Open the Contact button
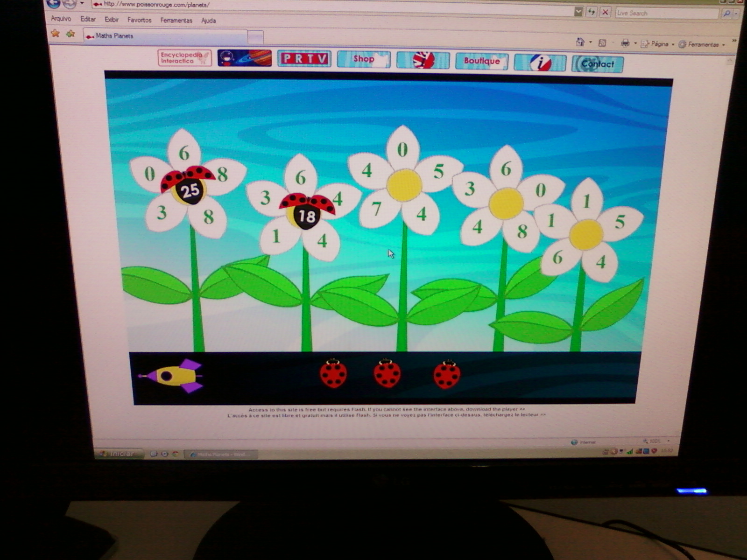Image resolution: width=747 pixels, height=560 pixels. click(x=598, y=64)
